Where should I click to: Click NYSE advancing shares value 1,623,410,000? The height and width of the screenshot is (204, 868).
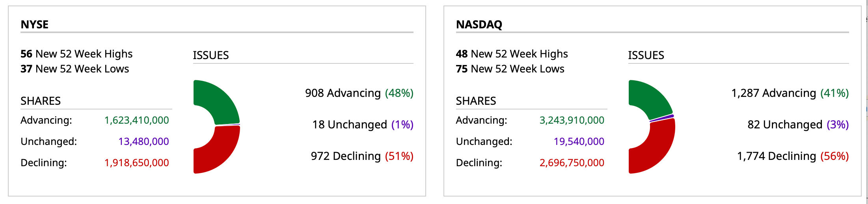[136, 120]
